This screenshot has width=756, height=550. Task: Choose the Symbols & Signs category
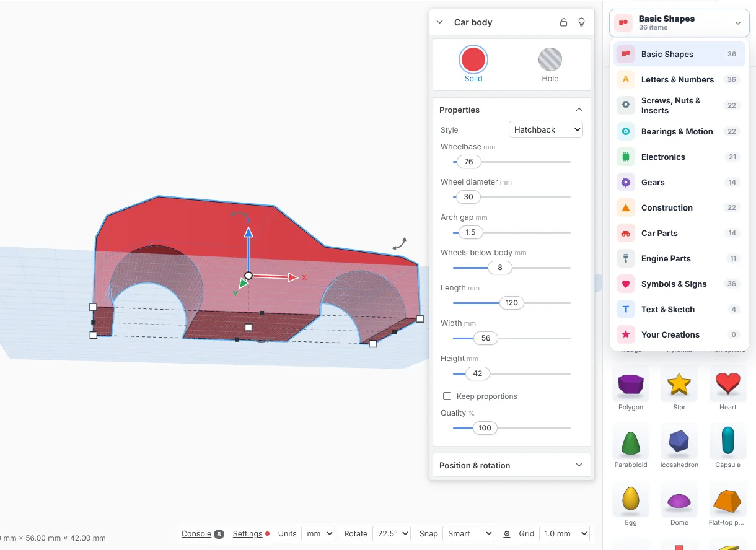(679, 284)
